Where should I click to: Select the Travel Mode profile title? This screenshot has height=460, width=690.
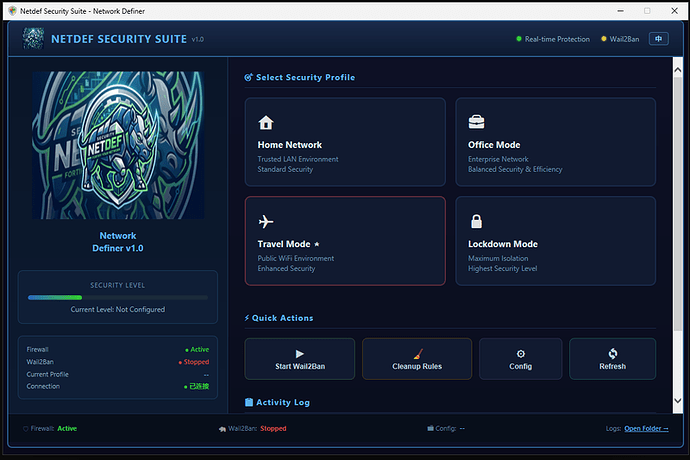284,244
